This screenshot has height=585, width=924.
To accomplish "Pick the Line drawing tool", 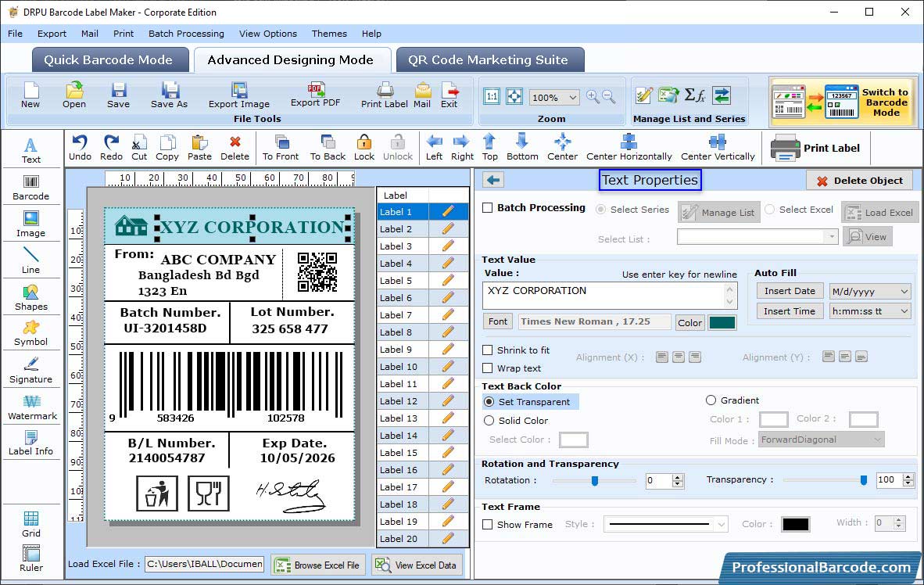I will pyautogui.click(x=30, y=260).
